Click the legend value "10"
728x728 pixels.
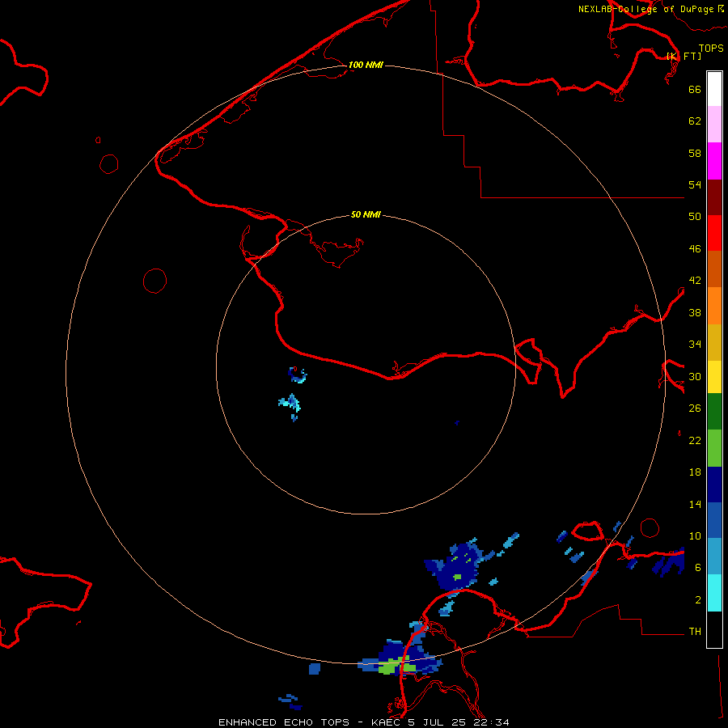(695, 535)
